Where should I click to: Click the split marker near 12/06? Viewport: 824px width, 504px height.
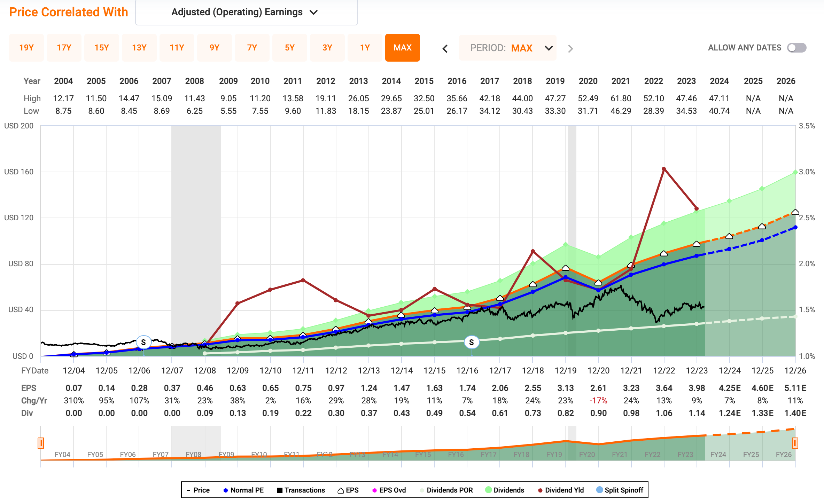point(143,342)
